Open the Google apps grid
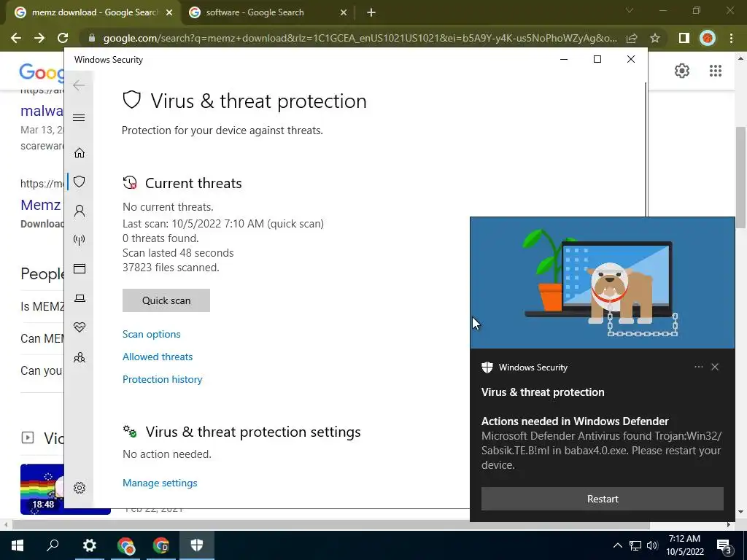Image resolution: width=747 pixels, height=560 pixels. point(715,71)
